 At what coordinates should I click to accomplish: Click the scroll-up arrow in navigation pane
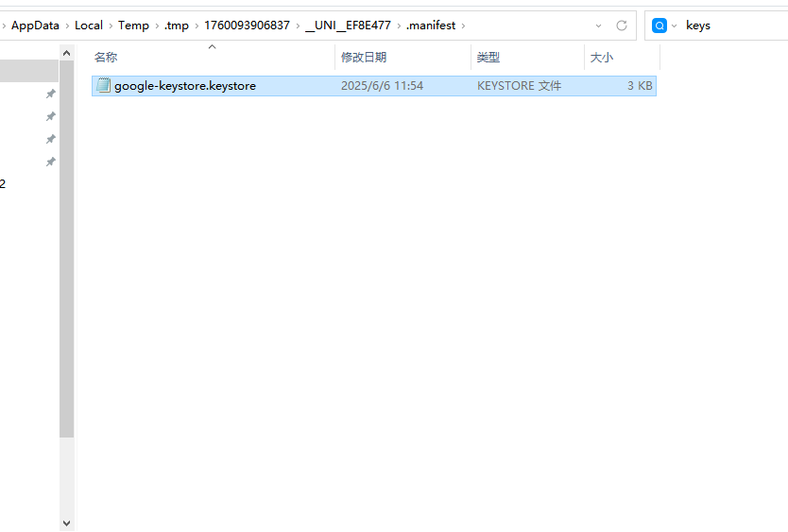[x=66, y=55]
